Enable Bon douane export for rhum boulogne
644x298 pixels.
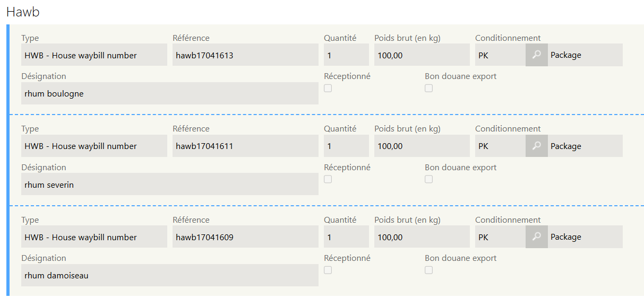pos(429,88)
